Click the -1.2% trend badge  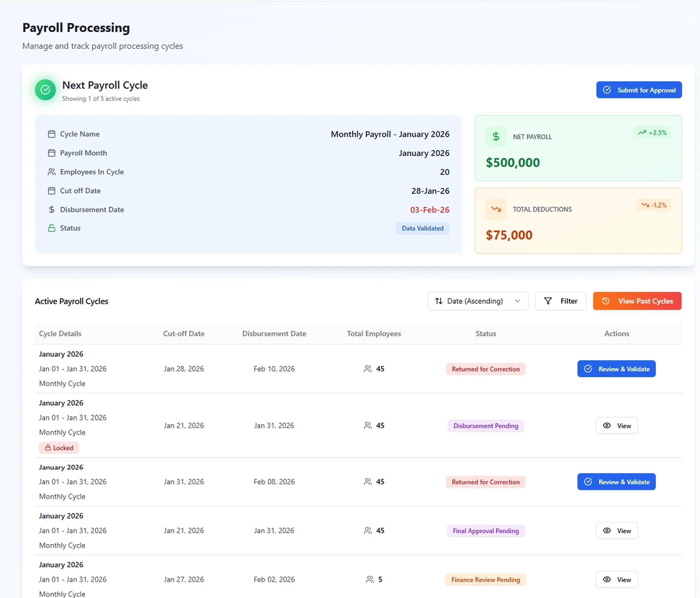tap(654, 205)
